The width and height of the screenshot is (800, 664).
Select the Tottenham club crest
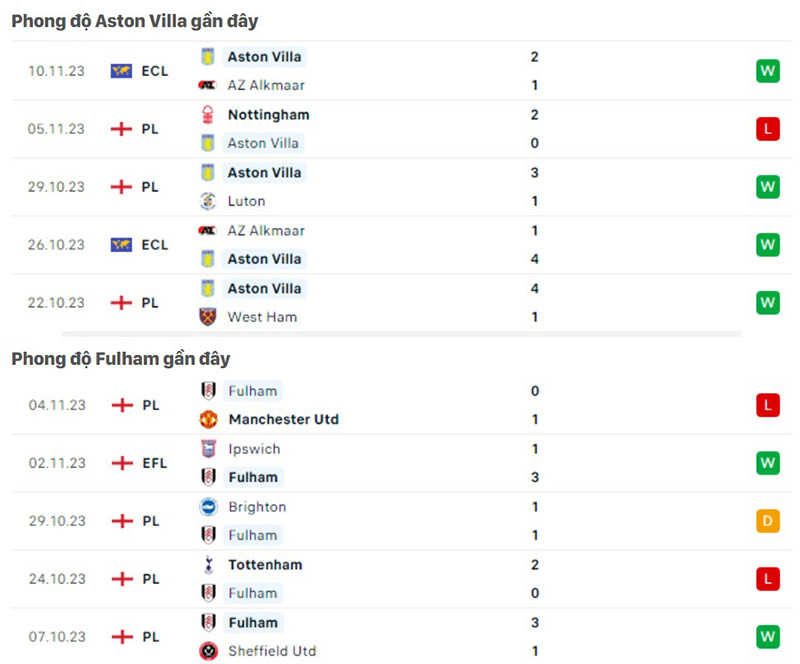(x=207, y=564)
